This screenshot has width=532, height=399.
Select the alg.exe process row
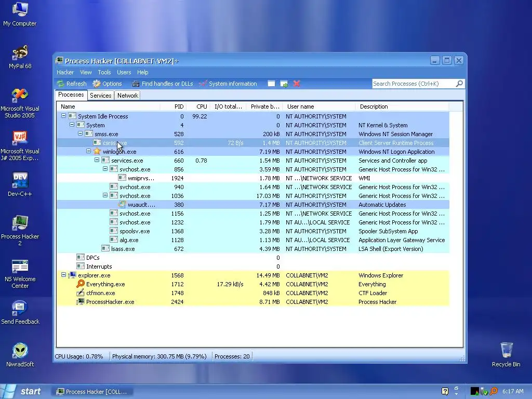(x=253, y=240)
